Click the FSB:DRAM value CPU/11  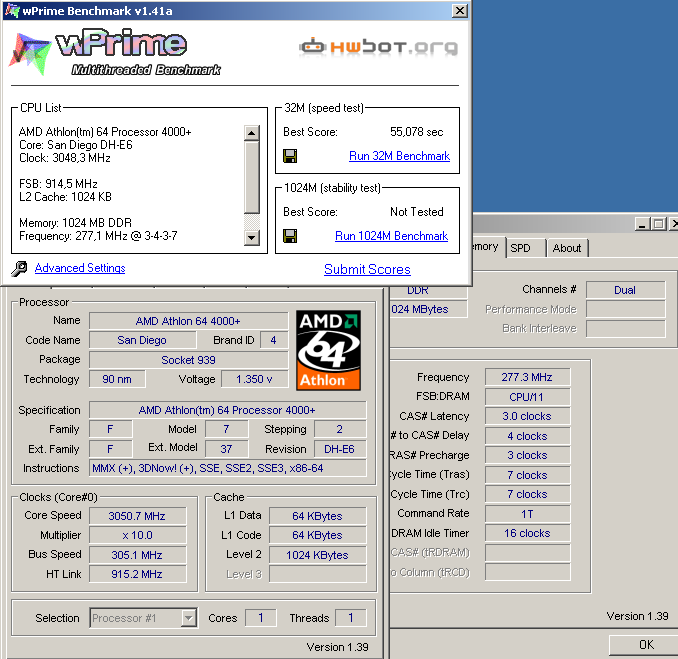tap(527, 397)
